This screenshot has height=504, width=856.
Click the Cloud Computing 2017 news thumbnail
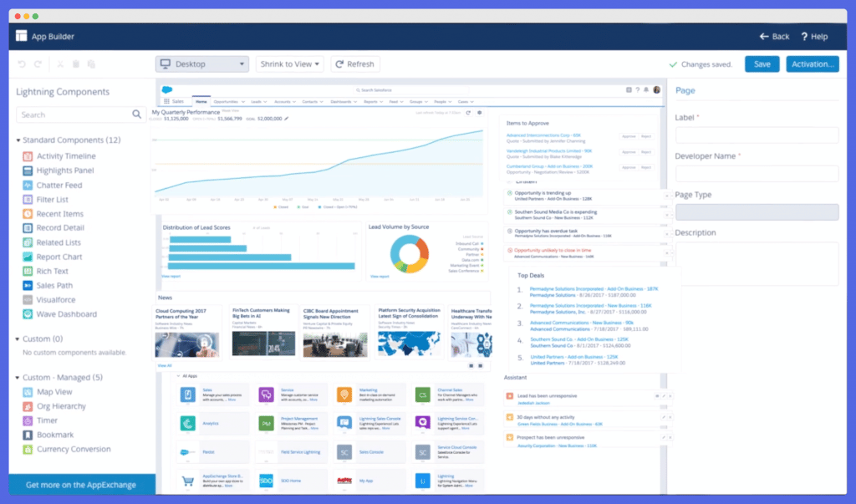coord(186,344)
